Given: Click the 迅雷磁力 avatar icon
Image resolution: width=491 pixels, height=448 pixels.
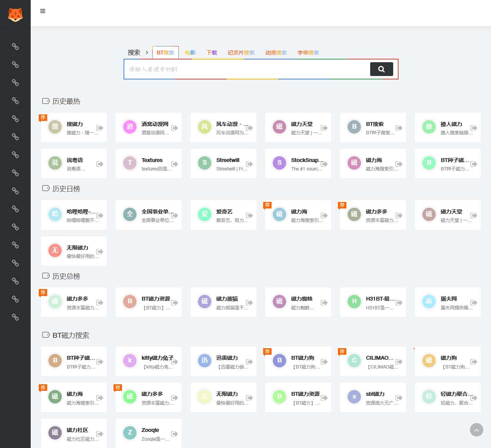Looking at the screenshot, I should tap(204, 360).
